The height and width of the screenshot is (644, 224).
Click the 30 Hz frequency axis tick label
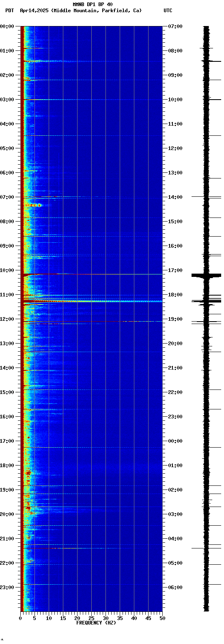[x=106, y=618]
